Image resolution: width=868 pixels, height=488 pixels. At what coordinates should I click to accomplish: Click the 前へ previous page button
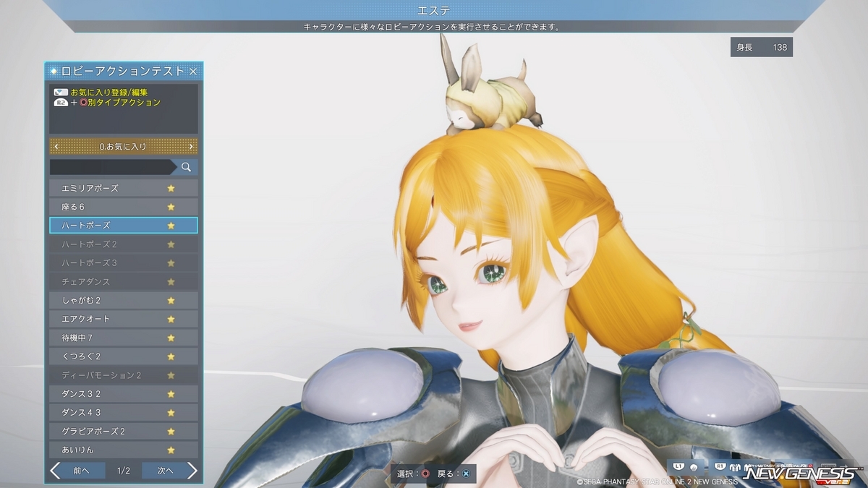[77, 471]
